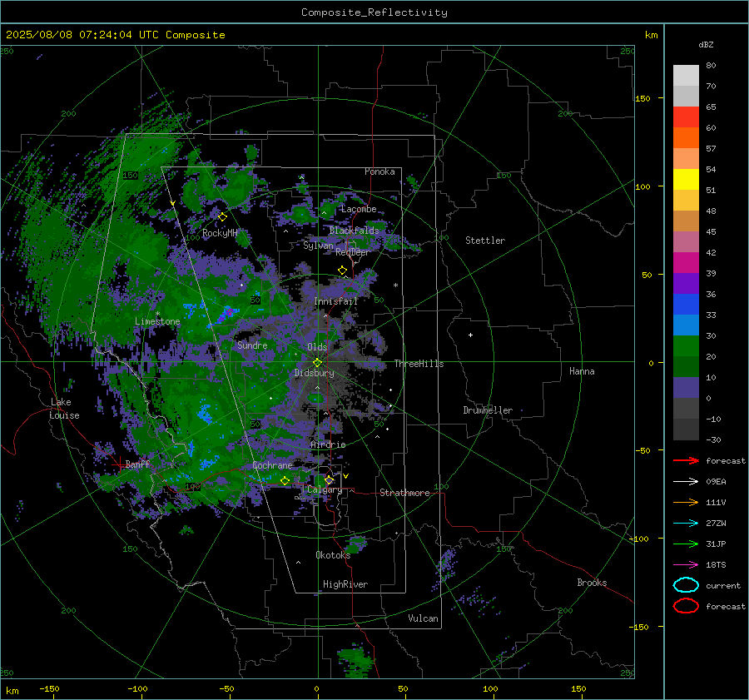749x700 pixels.
Task: Click the Calgary city label
Action: (x=325, y=489)
